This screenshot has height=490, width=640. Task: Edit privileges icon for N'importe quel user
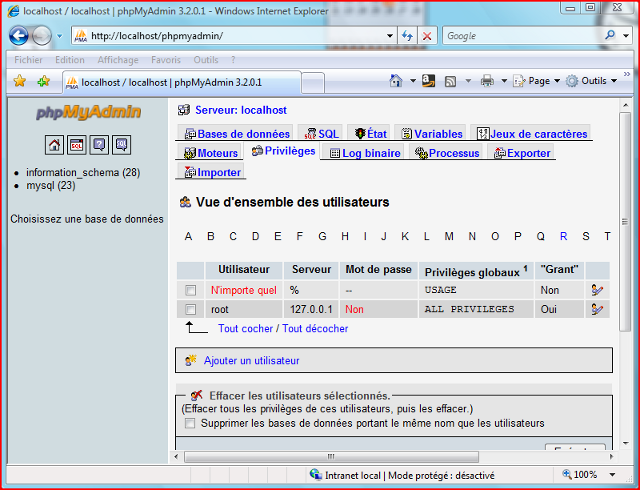[597, 290]
